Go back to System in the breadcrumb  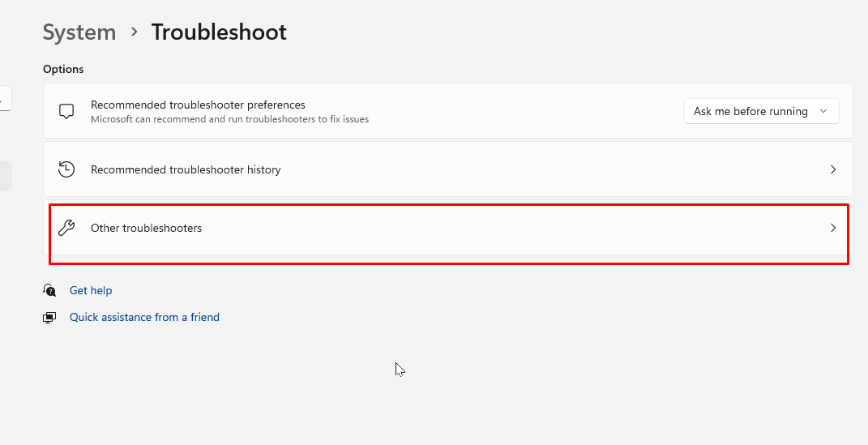[79, 32]
